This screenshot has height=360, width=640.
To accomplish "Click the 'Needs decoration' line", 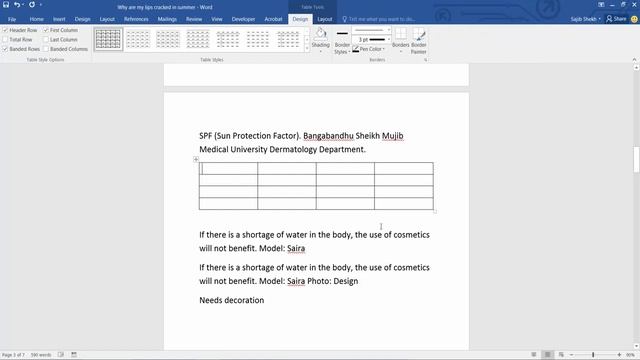I will (x=231, y=300).
